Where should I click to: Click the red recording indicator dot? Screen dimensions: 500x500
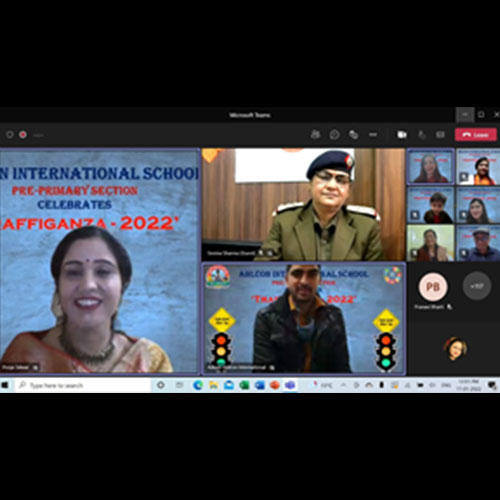(23, 135)
